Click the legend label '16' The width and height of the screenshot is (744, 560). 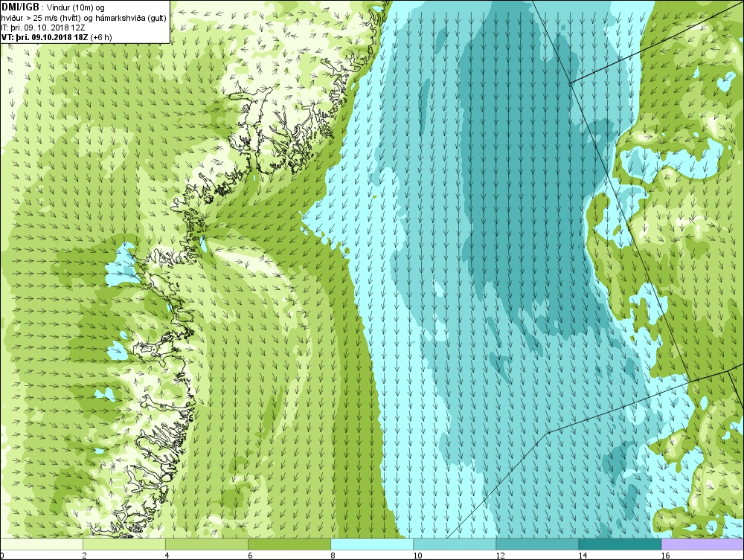(665, 556)
